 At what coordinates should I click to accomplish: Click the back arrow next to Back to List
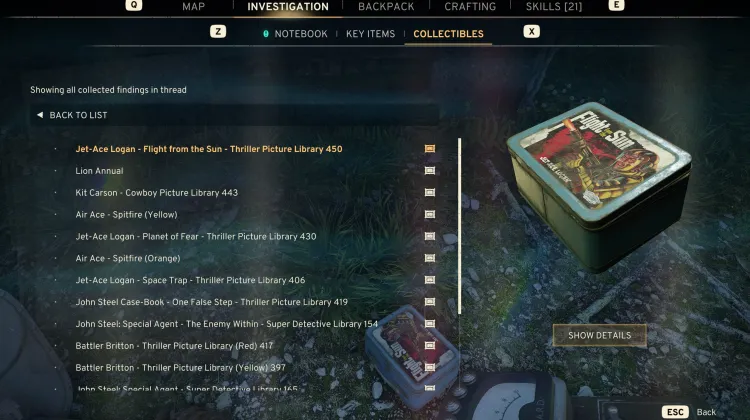click(x=40, y=115)
